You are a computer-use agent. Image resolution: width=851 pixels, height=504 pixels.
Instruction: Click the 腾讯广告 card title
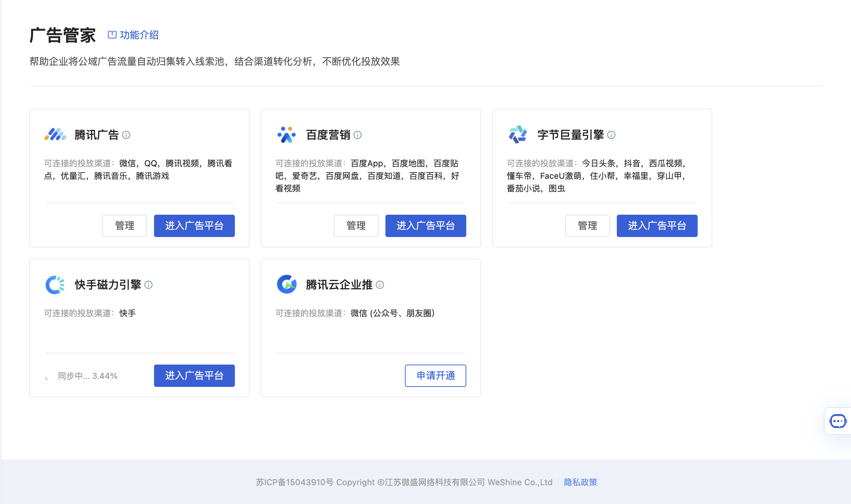97,135
